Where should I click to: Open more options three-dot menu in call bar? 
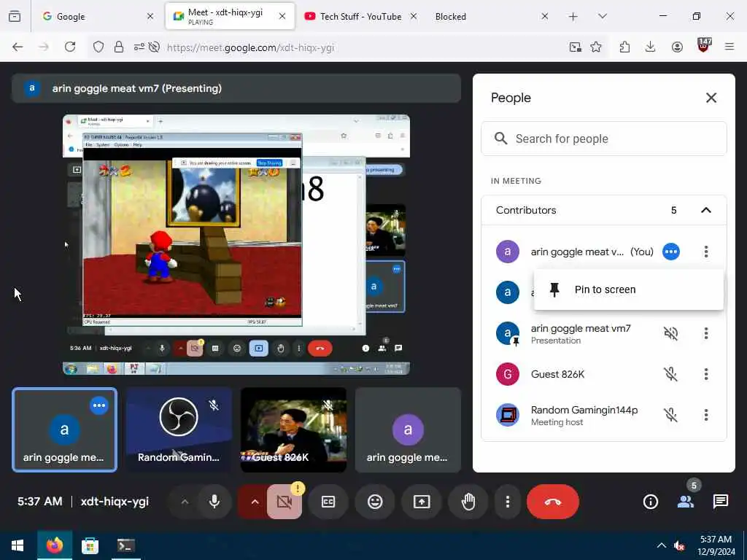(508, 502)
